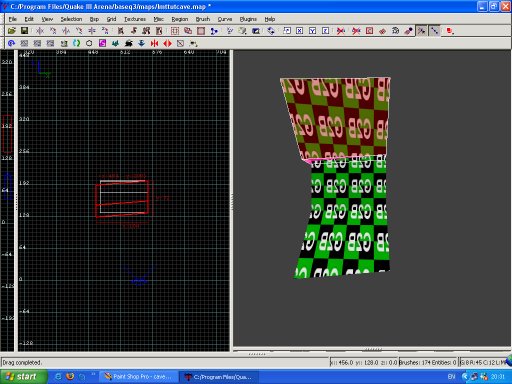Click the Patch Bend mode icon
The width and height of the screenshot is (512, 384).
pos(395,31)
